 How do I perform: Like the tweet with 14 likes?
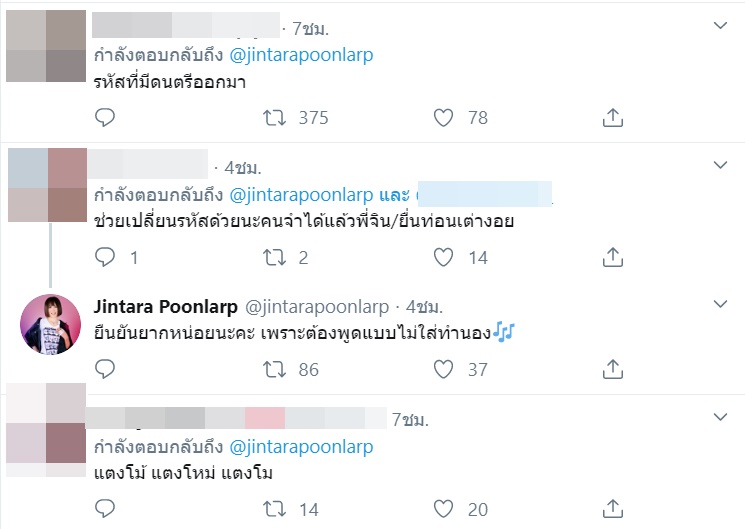[x=444, y=258]
